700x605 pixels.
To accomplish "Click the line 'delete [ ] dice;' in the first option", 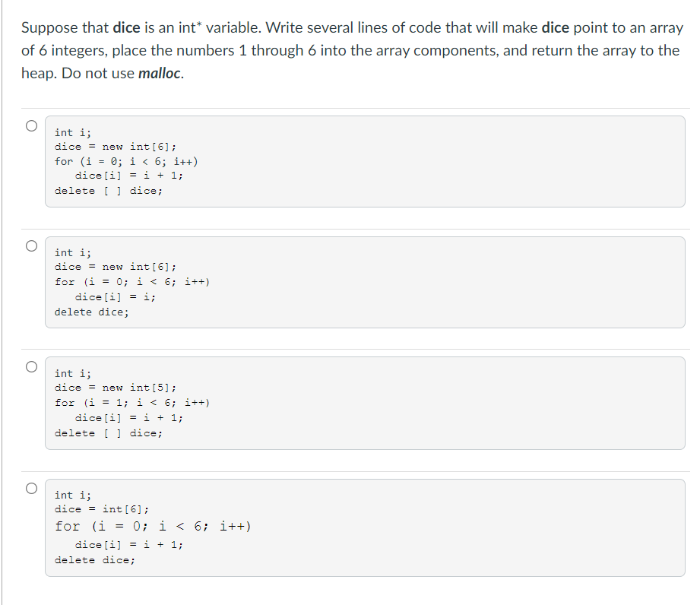I will (x=109, y=190).
